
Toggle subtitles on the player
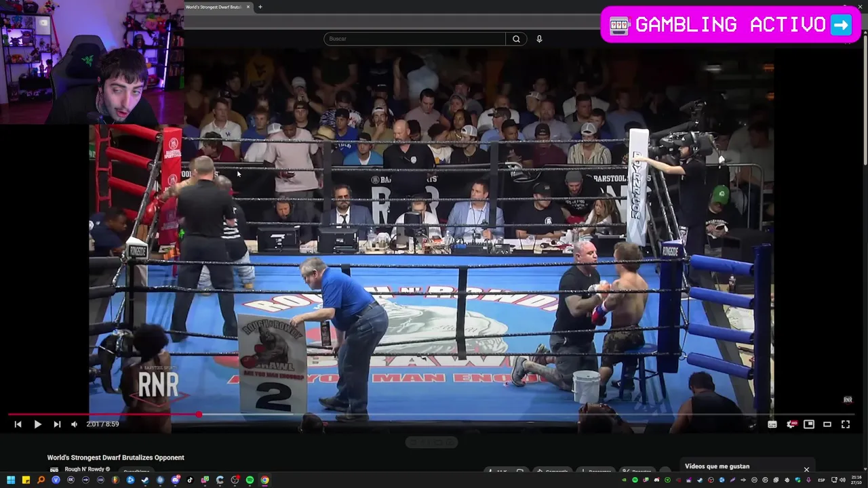point(772,424)
